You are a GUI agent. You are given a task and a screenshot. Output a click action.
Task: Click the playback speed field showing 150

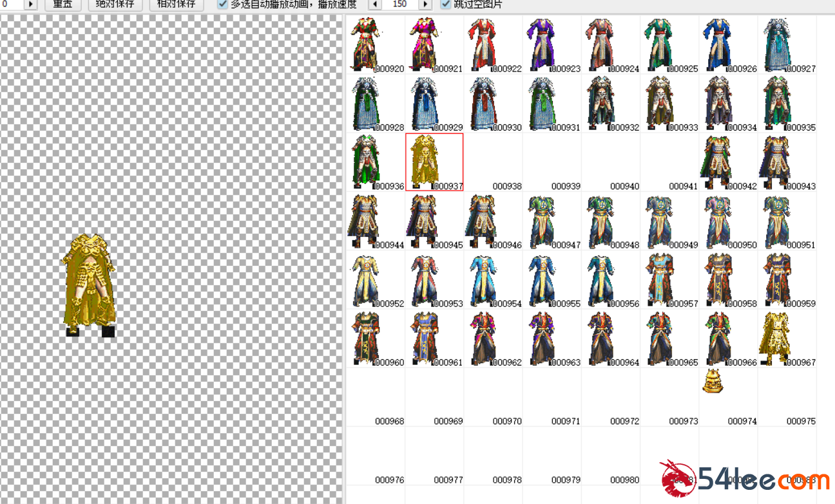[399, 5]
